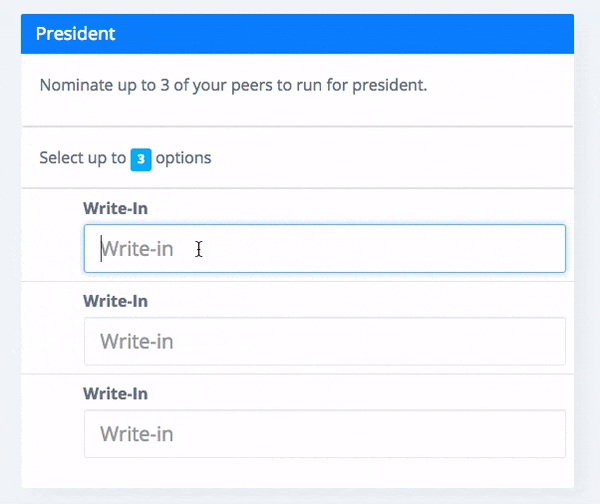Click the first bold Write-In label
Screen dimensions: 600x504
pos(115,209)
